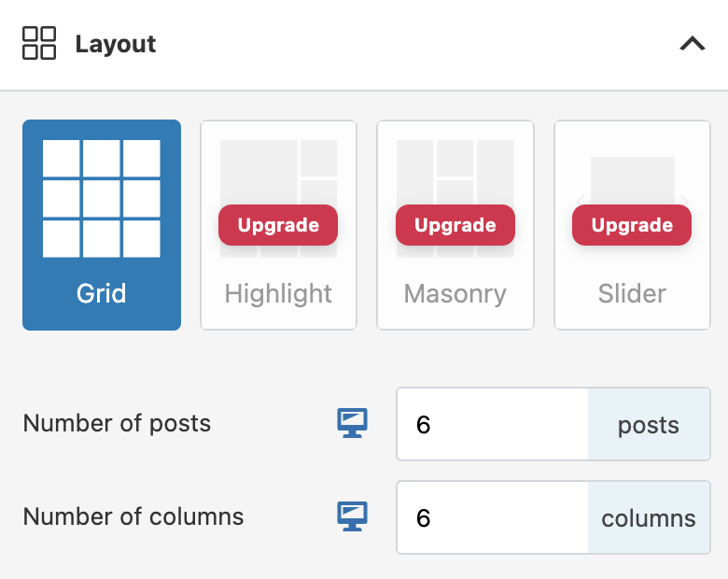
Task: Click the 'columns' unit suffix
Action: (648, 517)
